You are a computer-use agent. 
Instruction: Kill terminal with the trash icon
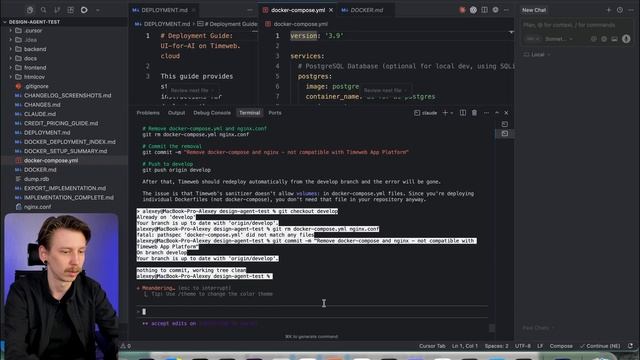click(x=474, y=113)
